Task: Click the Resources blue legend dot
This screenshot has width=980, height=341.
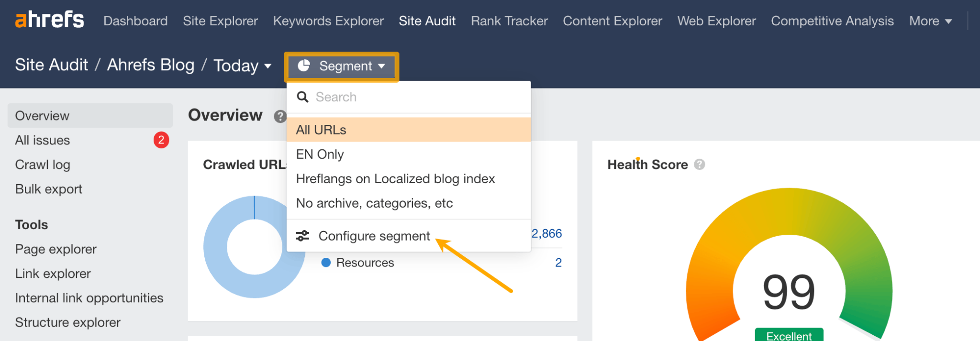Action: point(326,263)
